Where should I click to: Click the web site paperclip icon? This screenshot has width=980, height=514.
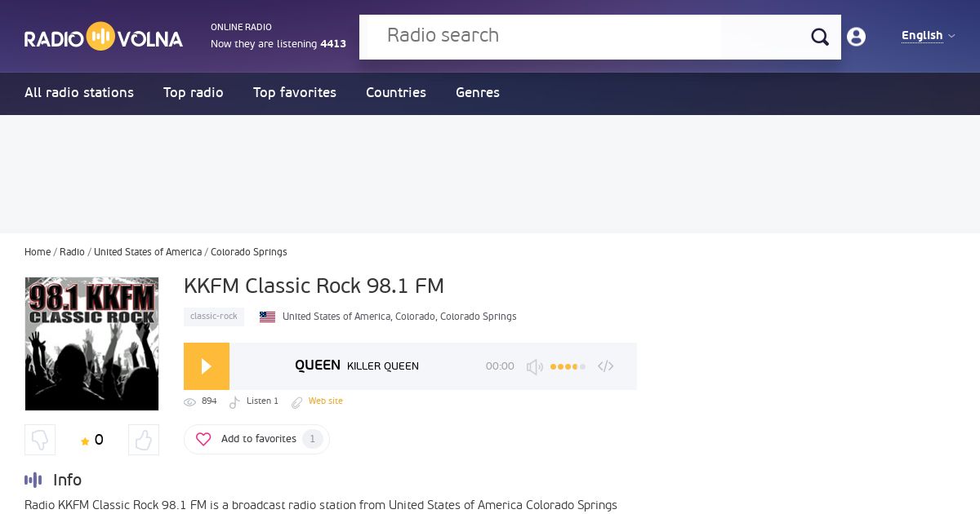point(297,402)
